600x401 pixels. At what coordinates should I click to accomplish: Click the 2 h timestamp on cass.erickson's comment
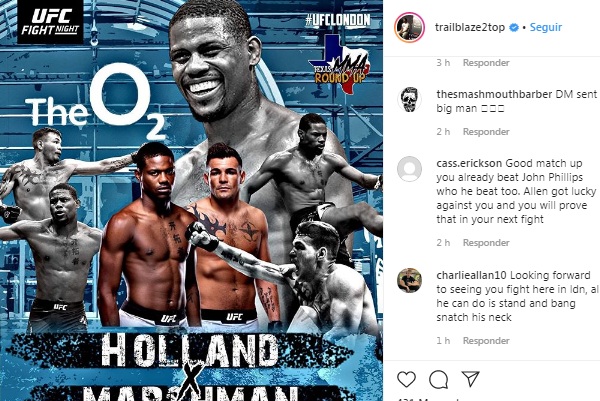click(x=443, y=243)
